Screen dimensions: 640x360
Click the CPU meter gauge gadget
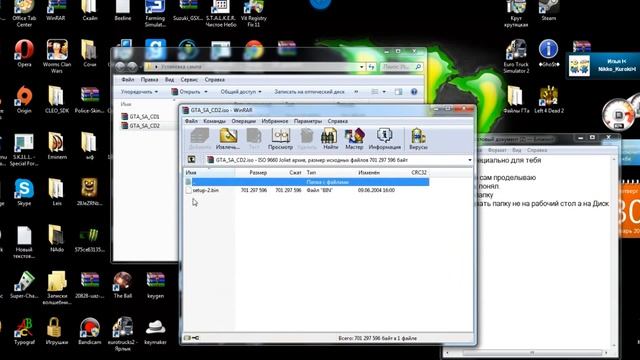pyautogui.click(x=619, y=114)
